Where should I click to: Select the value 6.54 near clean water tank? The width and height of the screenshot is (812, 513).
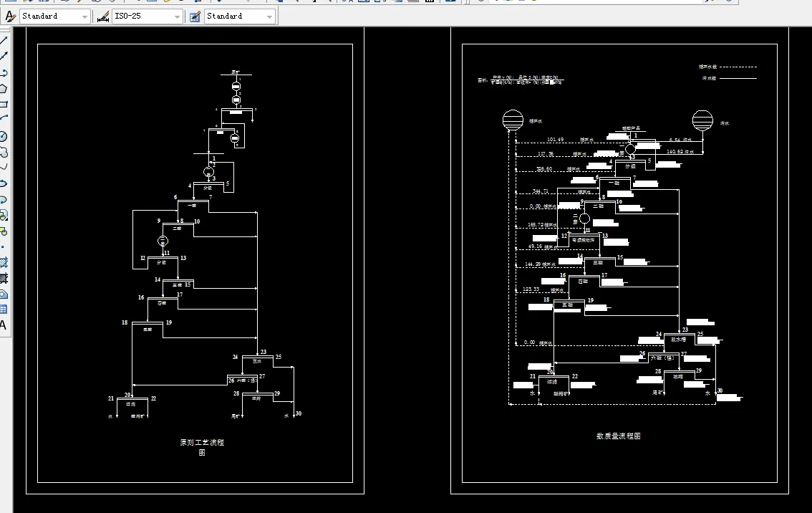[x=675, y=140]
